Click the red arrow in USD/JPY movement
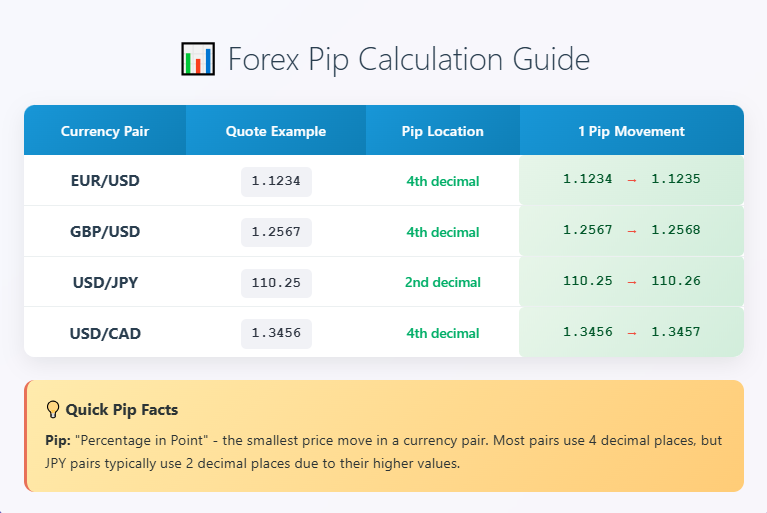This screenshot has width=767, height=513. pos(631,282)
